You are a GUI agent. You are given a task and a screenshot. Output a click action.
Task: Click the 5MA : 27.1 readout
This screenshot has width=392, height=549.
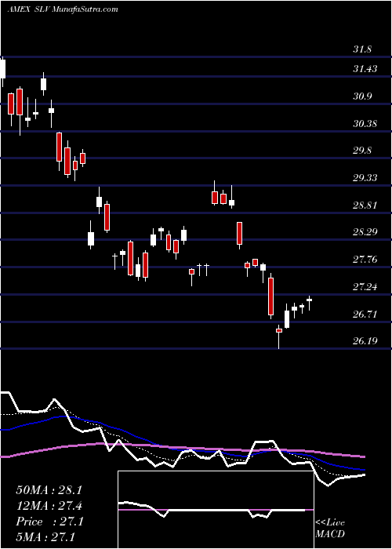[x=45, y=537]
